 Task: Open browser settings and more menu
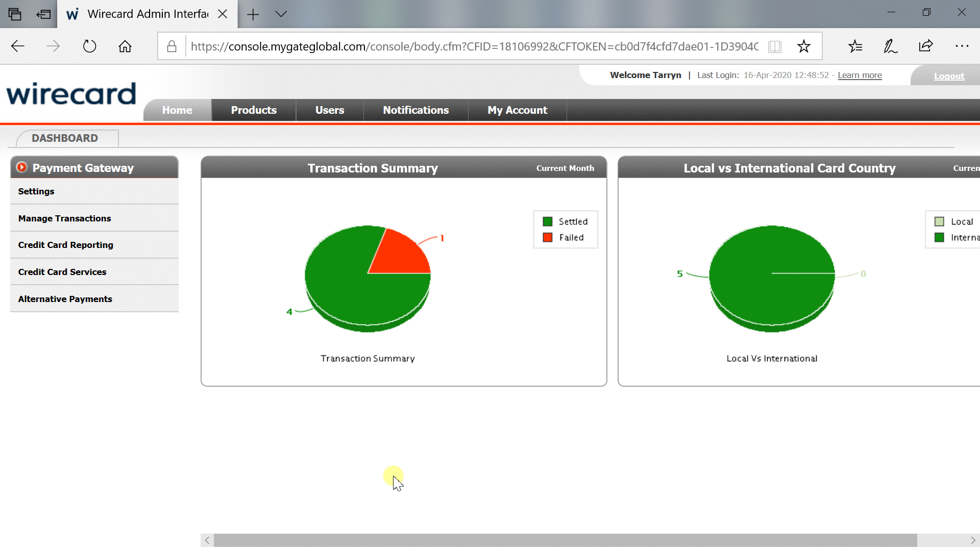click(x=962, y=46)
